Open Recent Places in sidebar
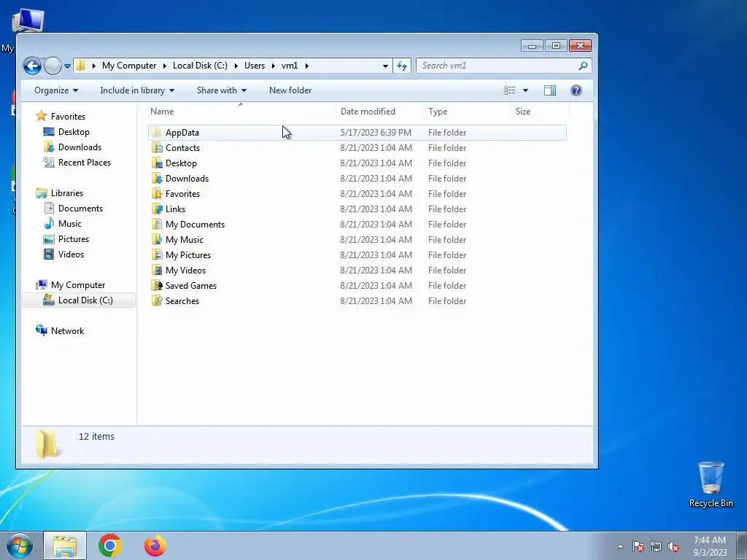This screenshot has height=560, width=747. (77, 163)
